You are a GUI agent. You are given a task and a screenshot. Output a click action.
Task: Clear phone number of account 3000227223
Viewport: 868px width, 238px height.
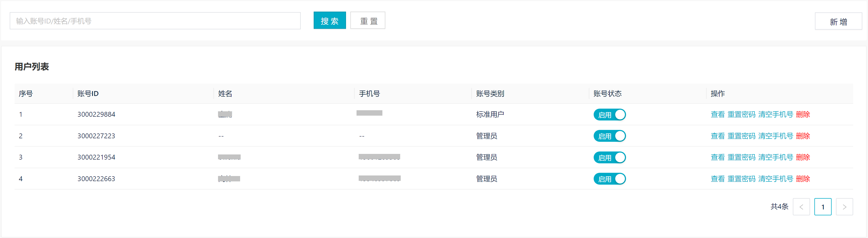(775, 136)
